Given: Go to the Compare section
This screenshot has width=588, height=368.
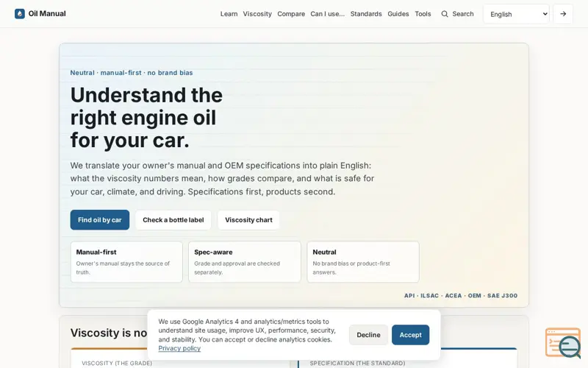Looking at the screenshot, I should click(291, 14).
